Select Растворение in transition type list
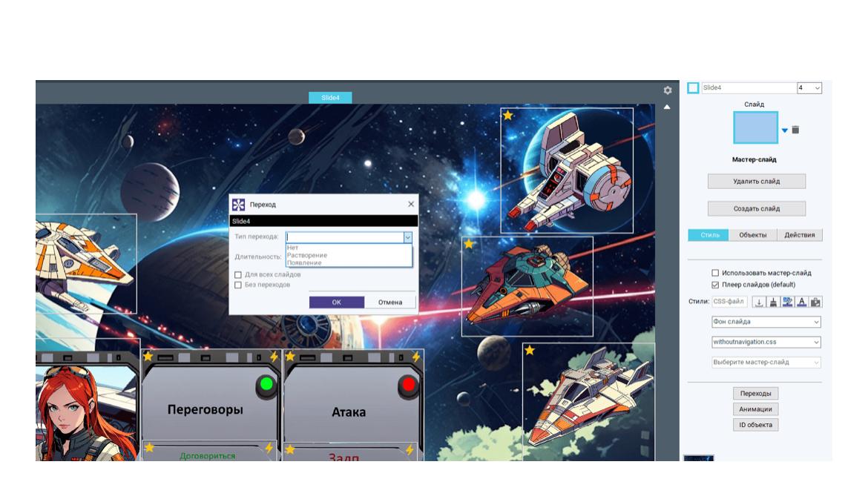The width and height of the screenshot is (868, 496). coord(307,255)
